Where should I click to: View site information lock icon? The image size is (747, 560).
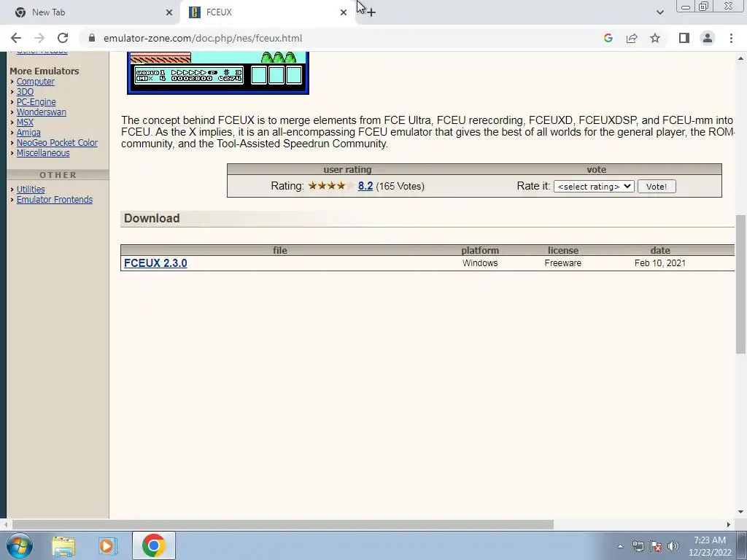92,38
